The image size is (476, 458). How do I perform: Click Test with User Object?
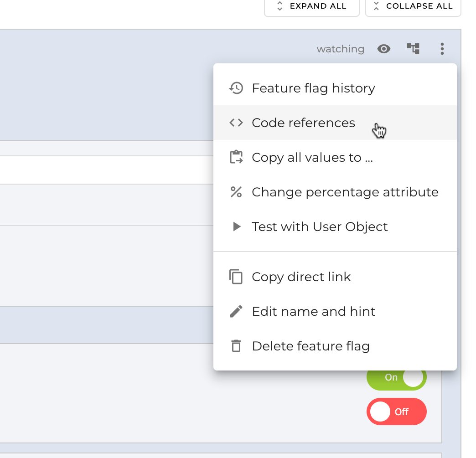(x=320, y=226)
